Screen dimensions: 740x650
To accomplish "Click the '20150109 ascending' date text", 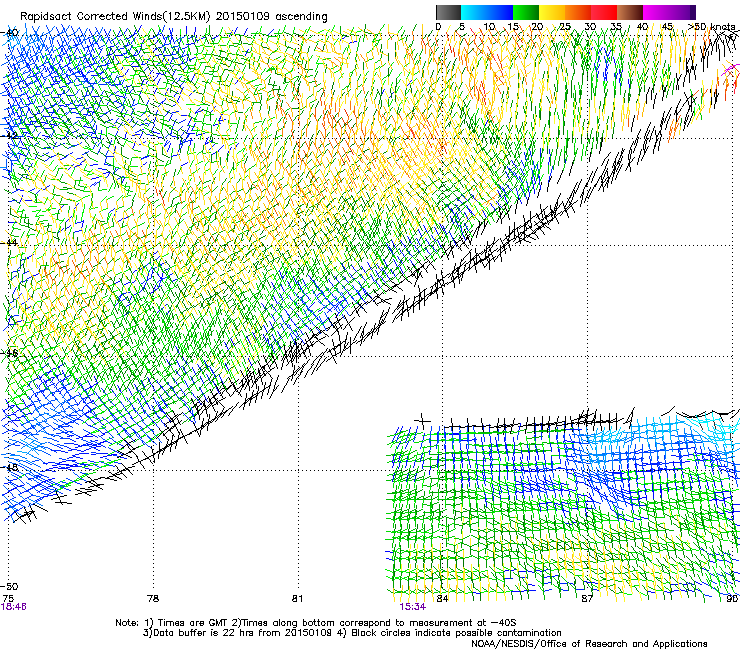I will 271,16.
